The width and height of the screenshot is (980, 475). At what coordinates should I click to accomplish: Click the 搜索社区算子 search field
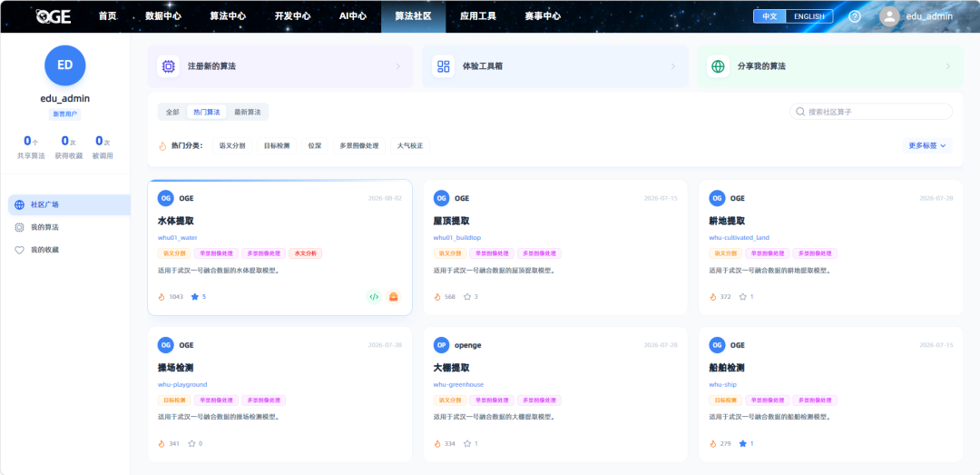pos(871,112)
